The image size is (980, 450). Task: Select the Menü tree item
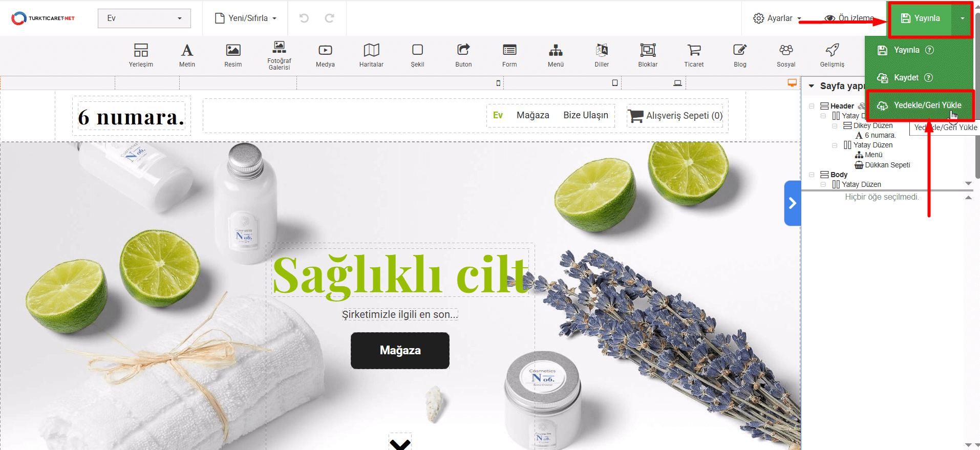pos(873,155)
